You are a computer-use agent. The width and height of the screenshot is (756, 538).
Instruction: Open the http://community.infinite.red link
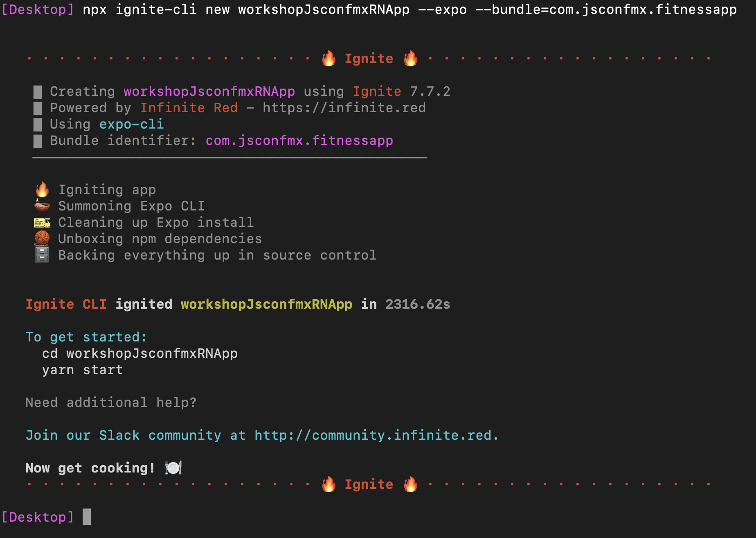click(x=373, y=435)
